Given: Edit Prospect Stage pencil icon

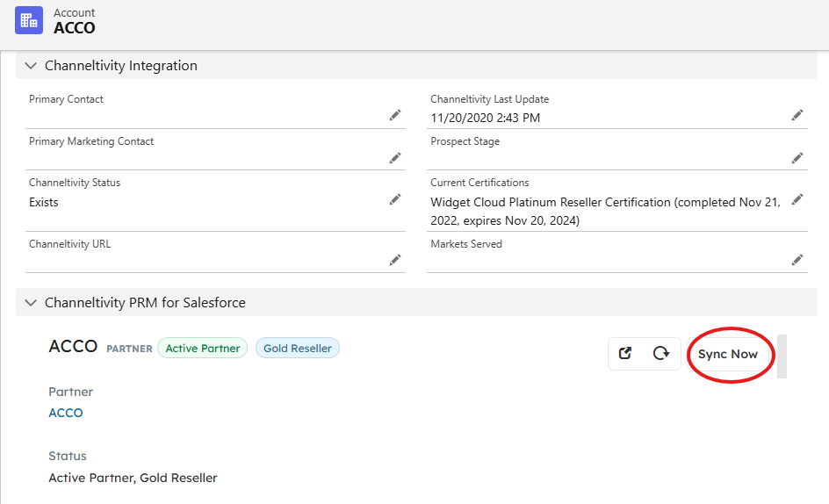Looking at the screenshot, I should click(x=797, y=158).
